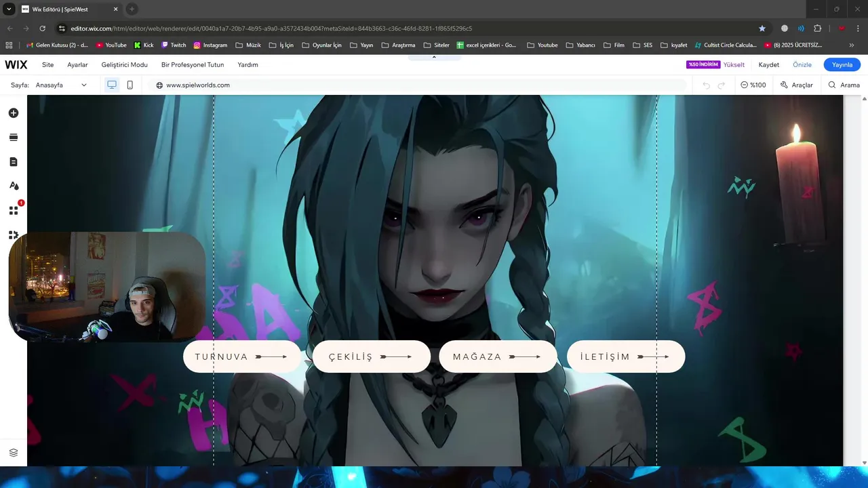Open the Araçlar tools menu
The image size is (868, 488).
797,85
